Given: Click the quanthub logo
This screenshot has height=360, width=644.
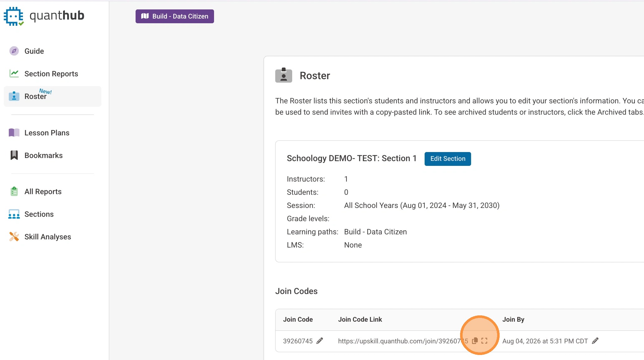Looking at the screenshot, I should [x=44, y=16].
